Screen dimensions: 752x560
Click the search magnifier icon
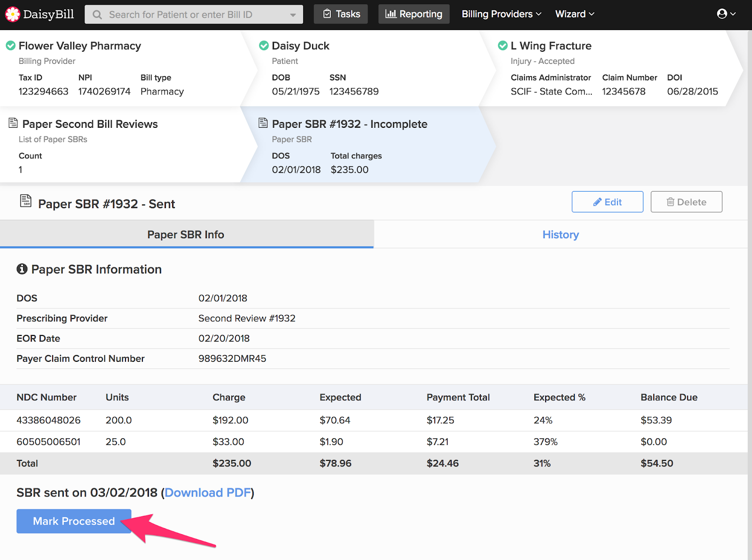(x=97, y=15)
